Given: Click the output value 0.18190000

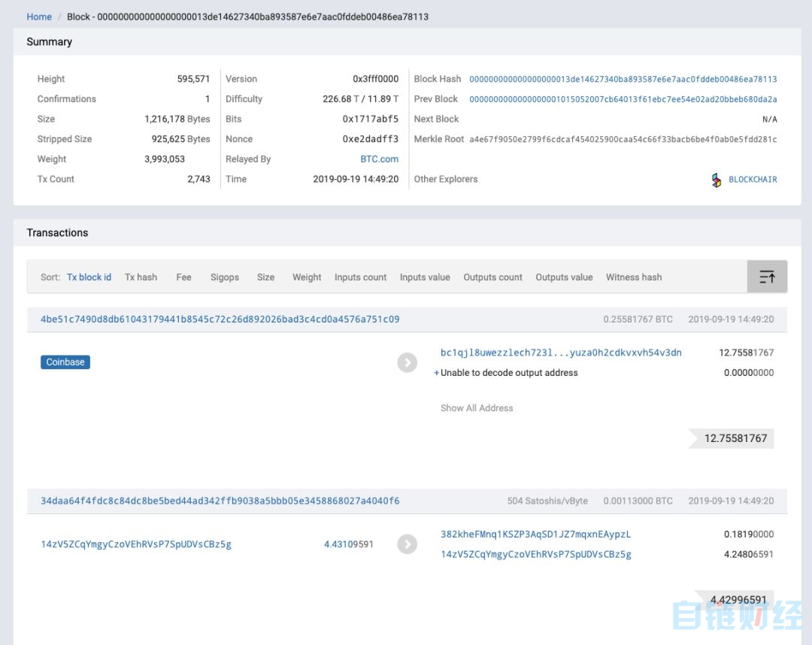Looking at the screenshot, I should tap(748, 534).
